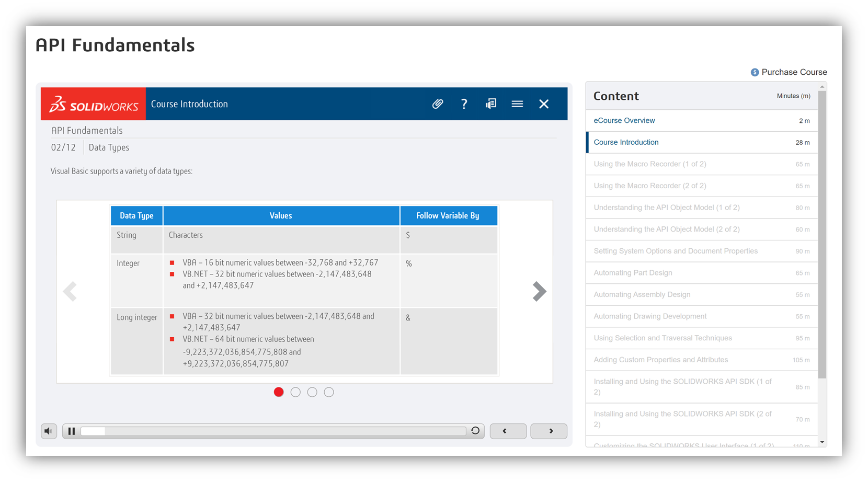Viewport: 868px width, 482px height.
Task: Click the Content scrollbar down arrow
Action: (x=823, y=442)
